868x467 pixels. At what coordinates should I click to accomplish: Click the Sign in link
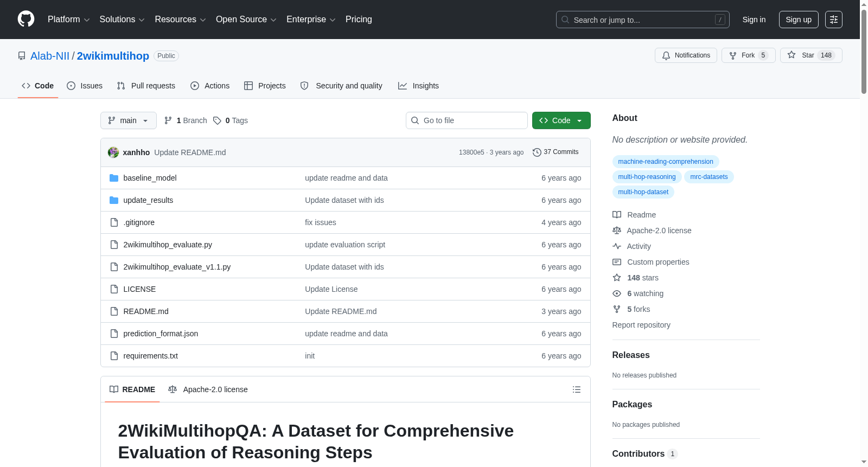coord(754,20)
